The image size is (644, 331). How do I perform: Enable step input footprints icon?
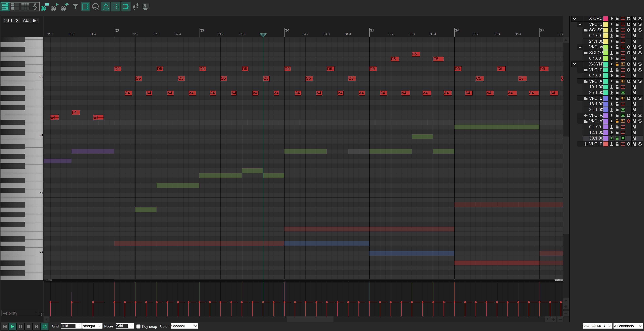tap(136, 7)
